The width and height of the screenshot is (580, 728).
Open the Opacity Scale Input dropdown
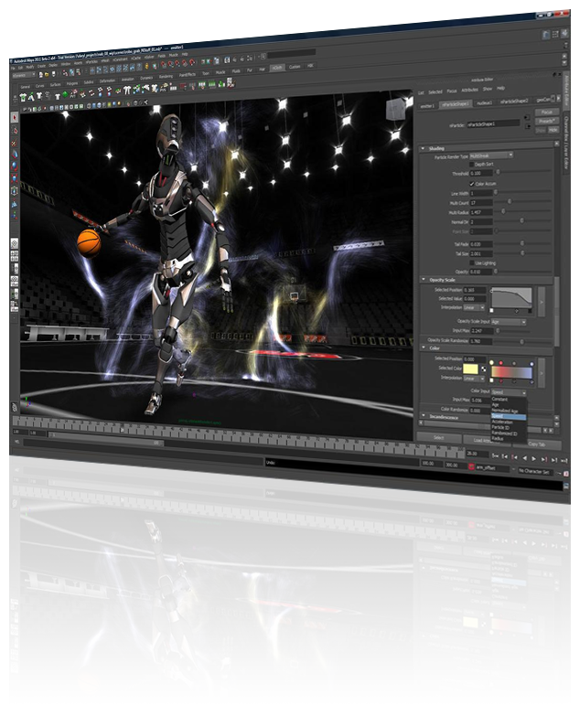[509, 322]
